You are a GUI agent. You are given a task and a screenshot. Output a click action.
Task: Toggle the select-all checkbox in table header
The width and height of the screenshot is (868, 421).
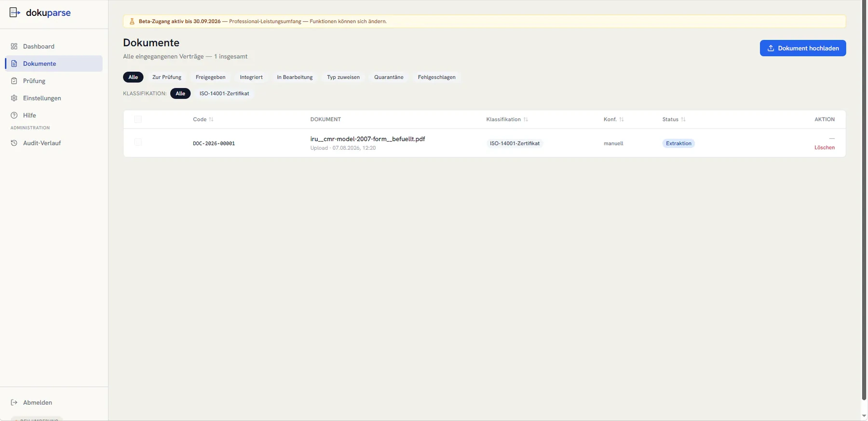(138, 119)
